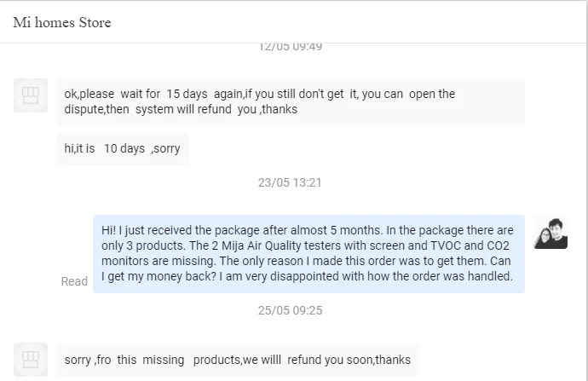This screenshot has width=588, height=381.
Task: Click the blue customer message bubble
Action: (308, 253)
